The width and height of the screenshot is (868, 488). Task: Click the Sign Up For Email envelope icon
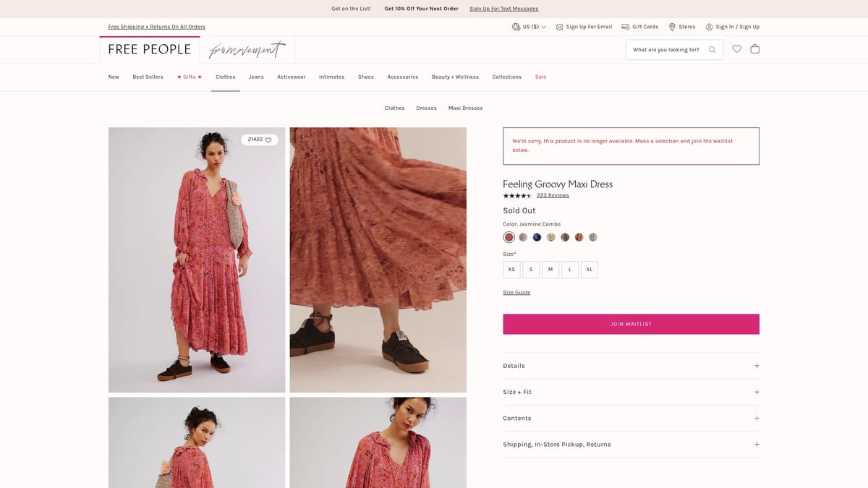click(559, 27)
